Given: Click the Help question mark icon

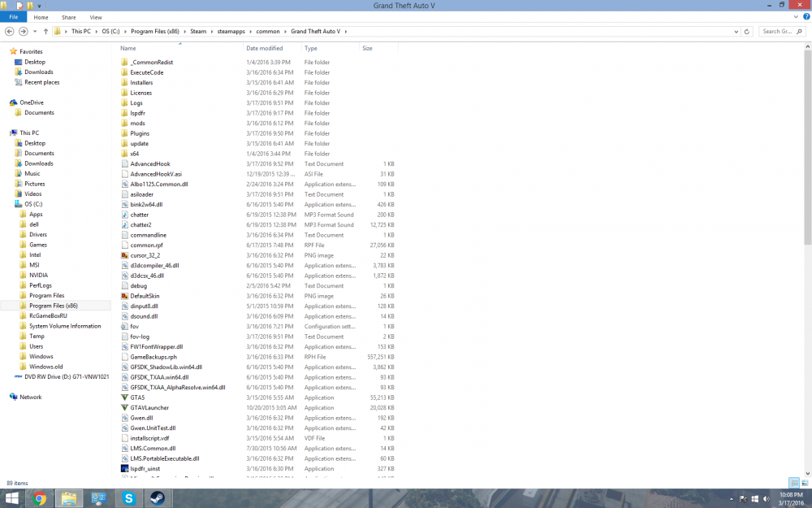Looking at the screenshot, I should (805, 18).
